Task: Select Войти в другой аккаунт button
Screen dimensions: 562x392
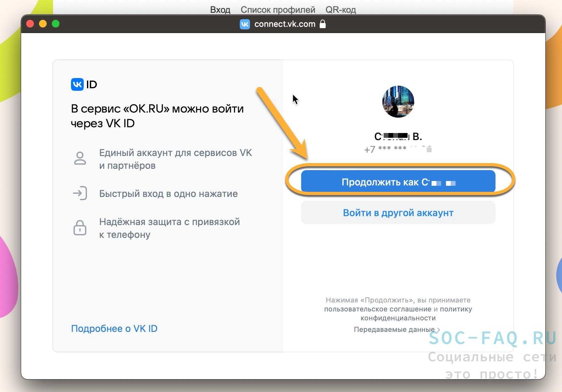Action: [398, 213]
